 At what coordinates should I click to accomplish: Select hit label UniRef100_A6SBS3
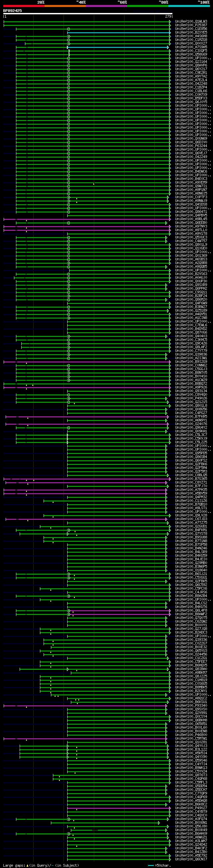[x=191, y=259]
